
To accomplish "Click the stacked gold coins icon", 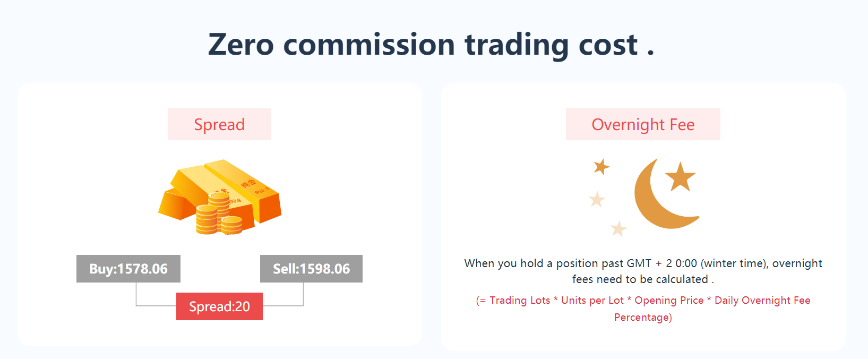I will (219, 214).
